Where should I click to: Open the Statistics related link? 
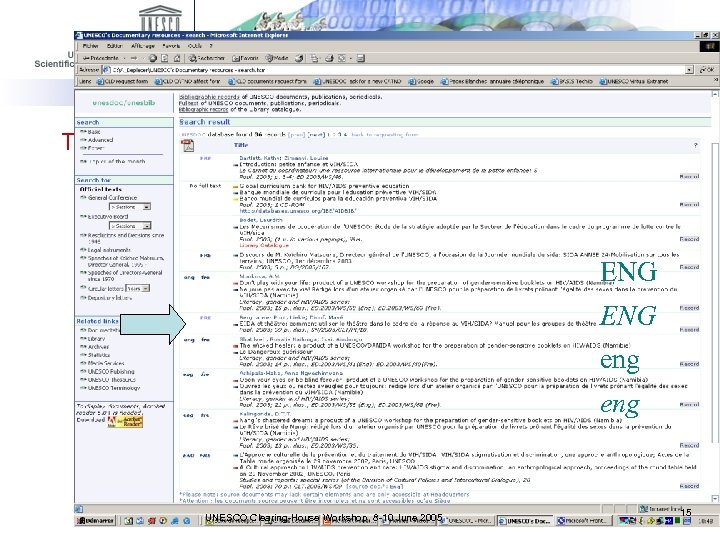(x=99, y=355)
